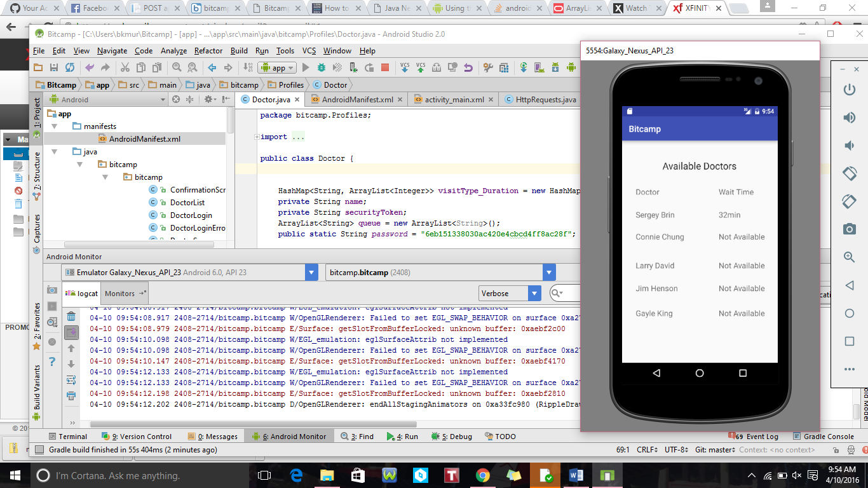
Task: Click emulator volume down button
Action: [x=849, y=146]
